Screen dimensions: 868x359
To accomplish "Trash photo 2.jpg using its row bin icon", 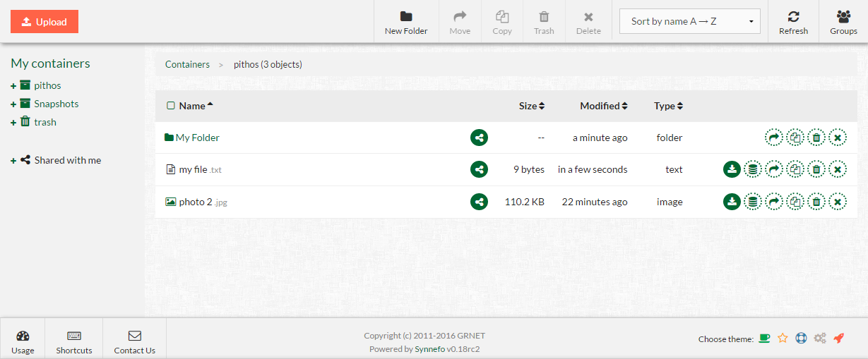I will (816, 202).
